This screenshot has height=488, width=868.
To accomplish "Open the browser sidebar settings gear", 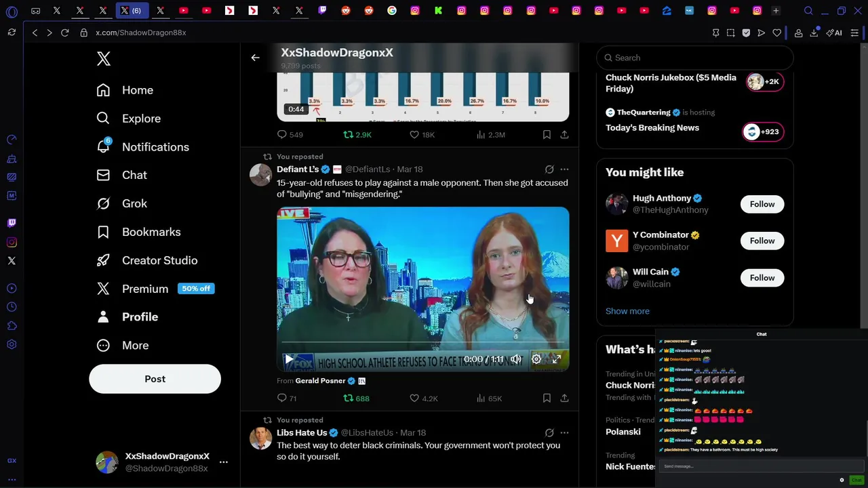I will [x=12, y=344].
